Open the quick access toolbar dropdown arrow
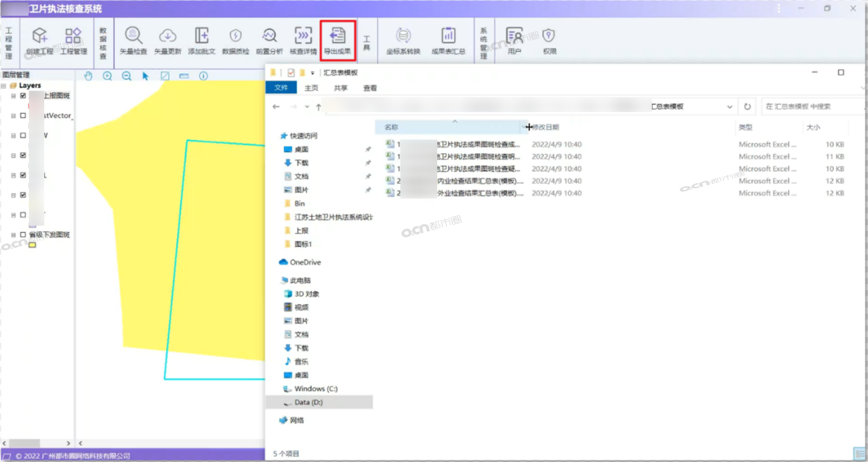Viewport: 868px width, 462px height. (x=312, y=73)
